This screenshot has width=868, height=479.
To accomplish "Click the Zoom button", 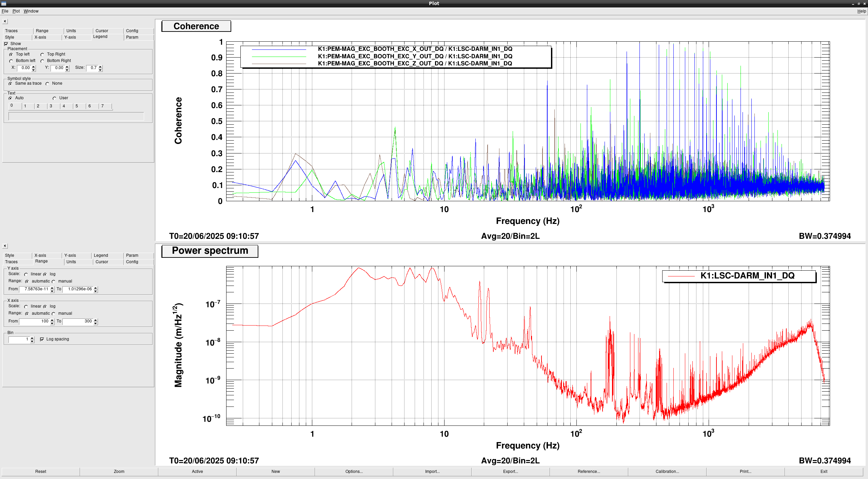I will [119, 472].
